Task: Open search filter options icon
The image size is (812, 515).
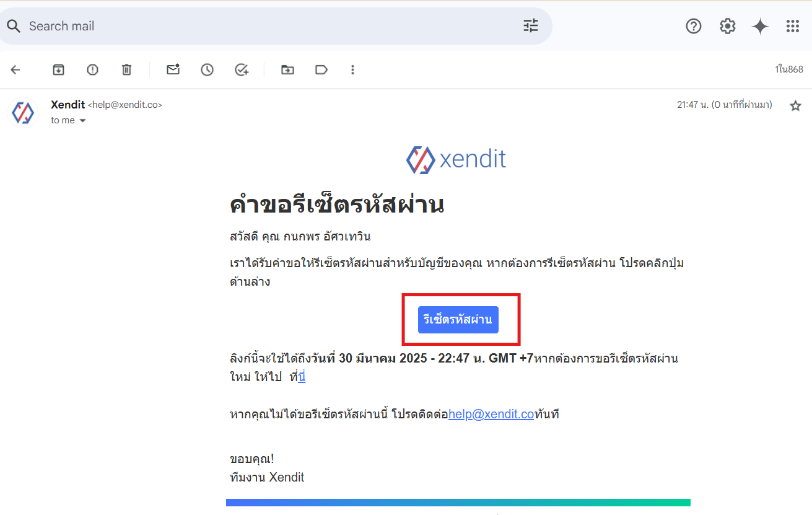Action: pyautogui.click(x=531, y=26)
